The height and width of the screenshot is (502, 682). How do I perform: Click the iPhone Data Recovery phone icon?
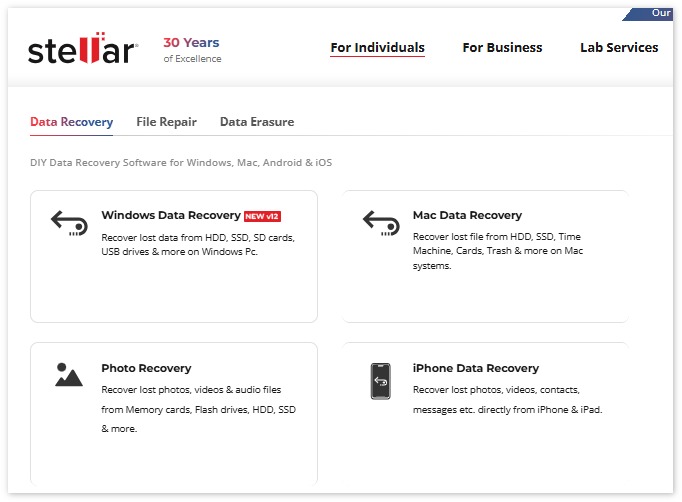tap(381, 381)
